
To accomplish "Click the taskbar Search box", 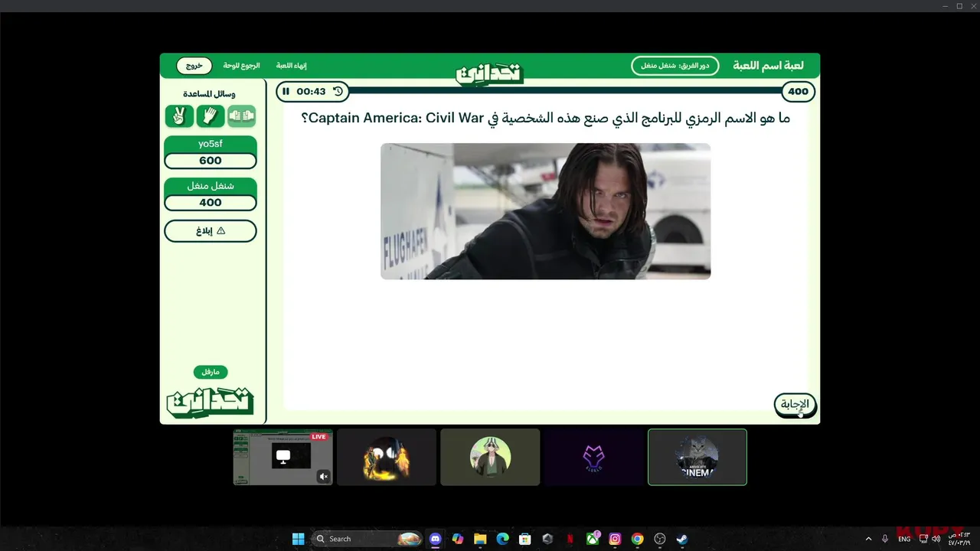I will [368, 539].
